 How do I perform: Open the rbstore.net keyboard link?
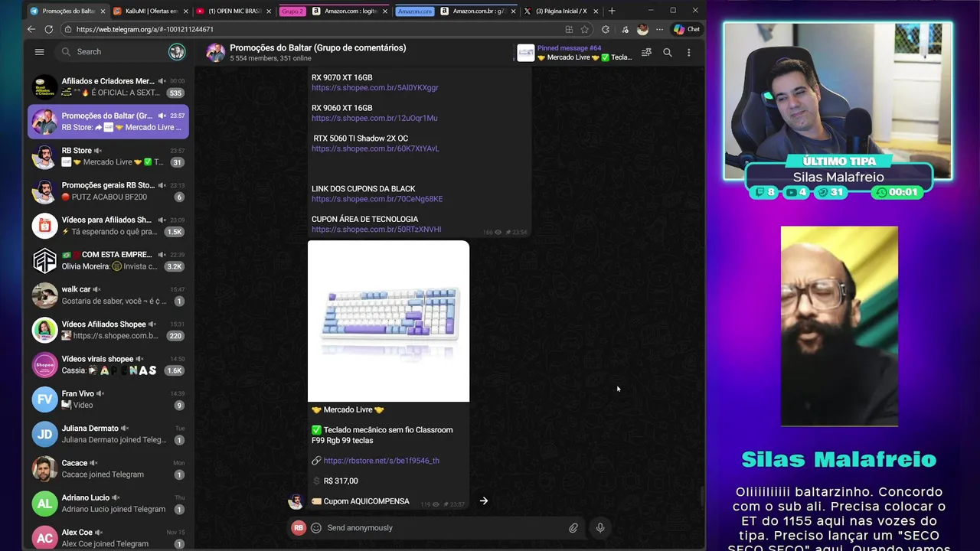pyautogui.click(x=381, y=461)
